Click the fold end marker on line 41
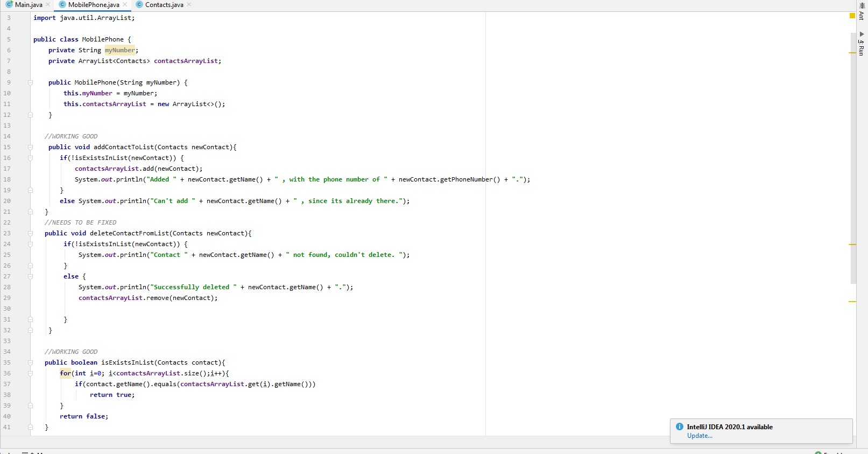868x454 pixels. coord(30,427)
